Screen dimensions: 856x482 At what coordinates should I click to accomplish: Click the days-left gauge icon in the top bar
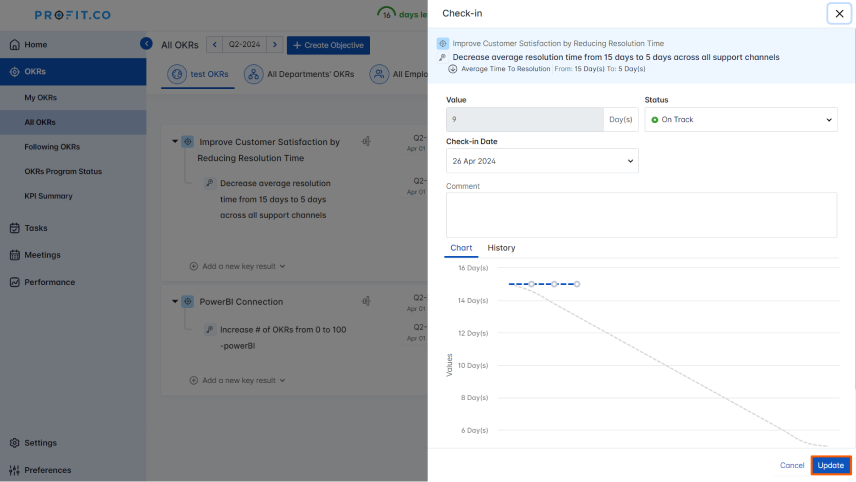[387, 13]
